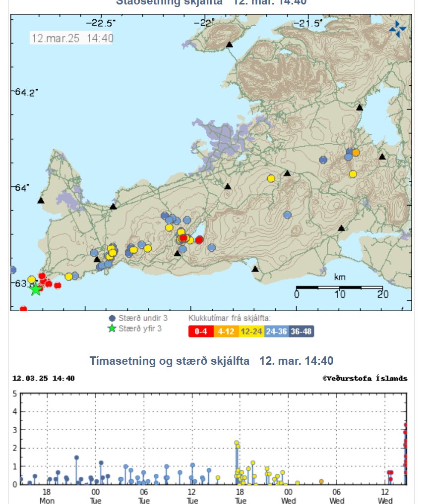424x504 pixels.
Task: Click the blue chart marker reaching magnitude 1.5
Action: coord(76,457)
